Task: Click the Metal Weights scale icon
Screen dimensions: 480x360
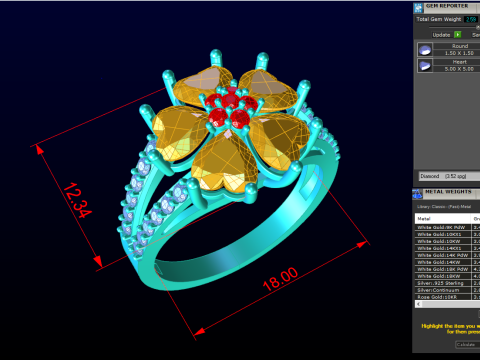Action: [417, 194]
